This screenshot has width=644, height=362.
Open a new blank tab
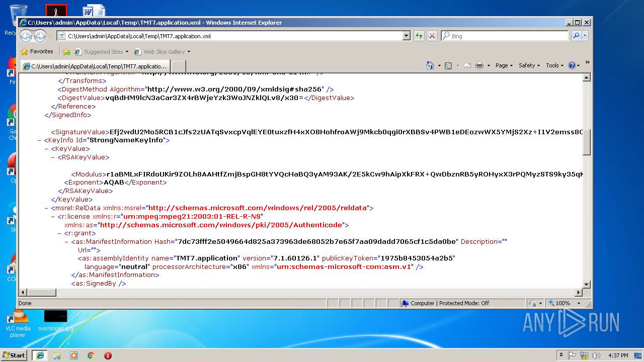point(179,66)
